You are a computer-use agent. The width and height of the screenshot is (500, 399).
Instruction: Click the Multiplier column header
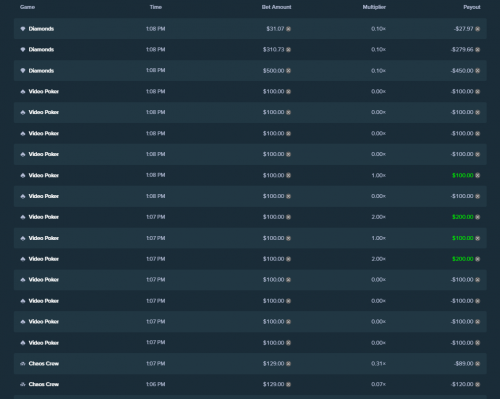[374, 7]
